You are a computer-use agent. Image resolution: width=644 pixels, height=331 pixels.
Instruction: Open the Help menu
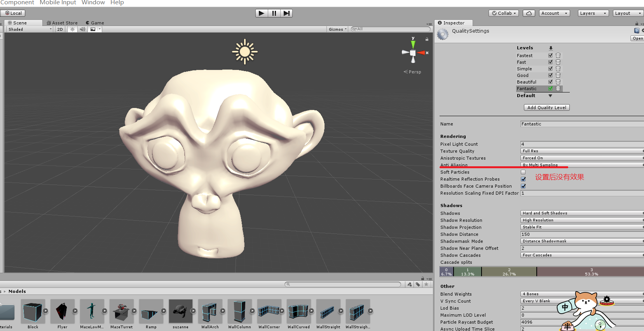[117, 3]
